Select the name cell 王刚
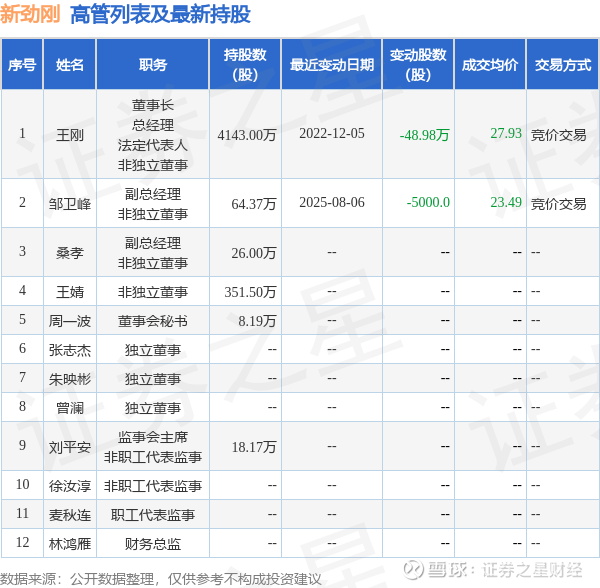Viewport: 600px width, 588px height. click(70, 135)
